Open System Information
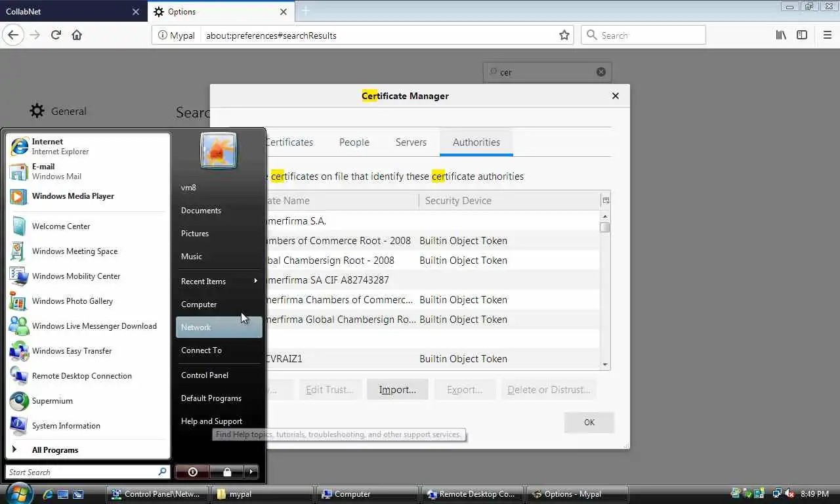840x504 pixels. coord(88,425)
